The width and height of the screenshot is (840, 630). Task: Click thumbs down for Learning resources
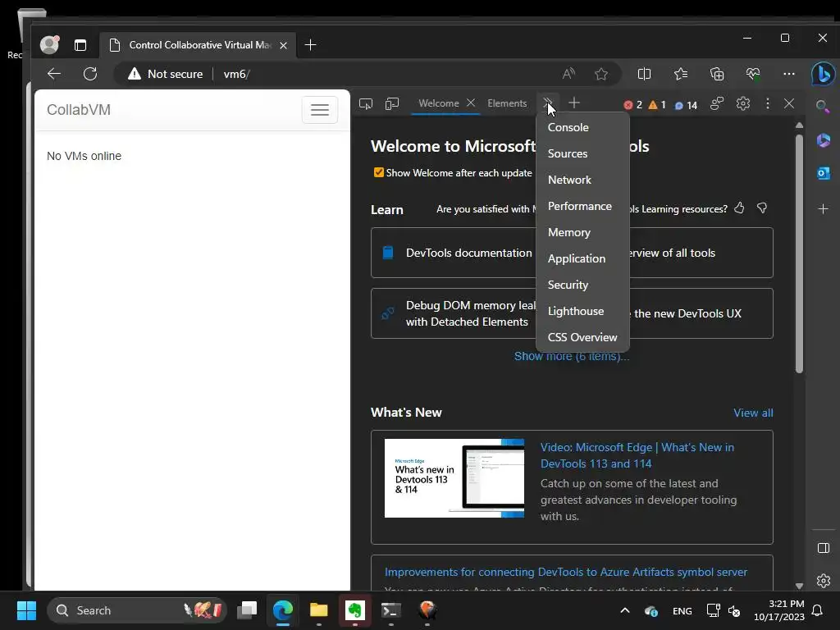pos(762,208)
